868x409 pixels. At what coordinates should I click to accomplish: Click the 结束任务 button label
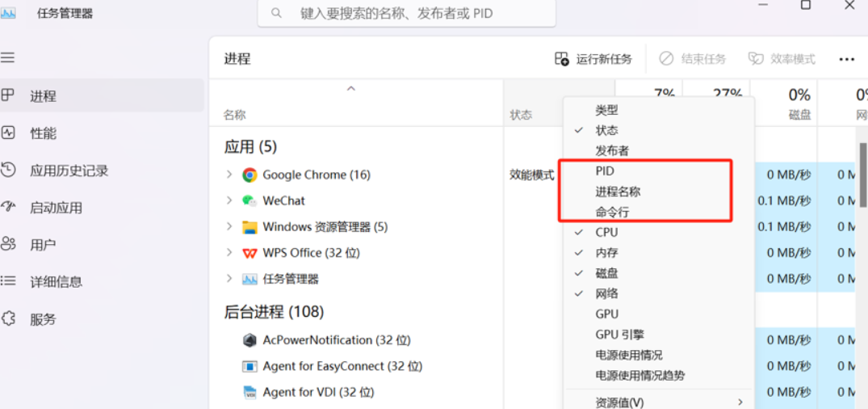pyautogui.click(x=703, y=59)
